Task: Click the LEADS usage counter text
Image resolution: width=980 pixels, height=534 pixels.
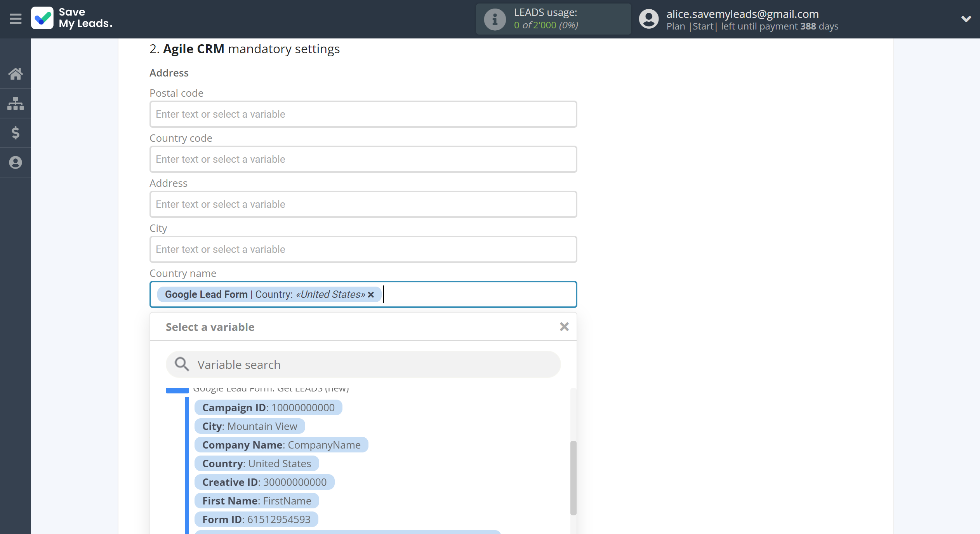Action: coord(546,25)
